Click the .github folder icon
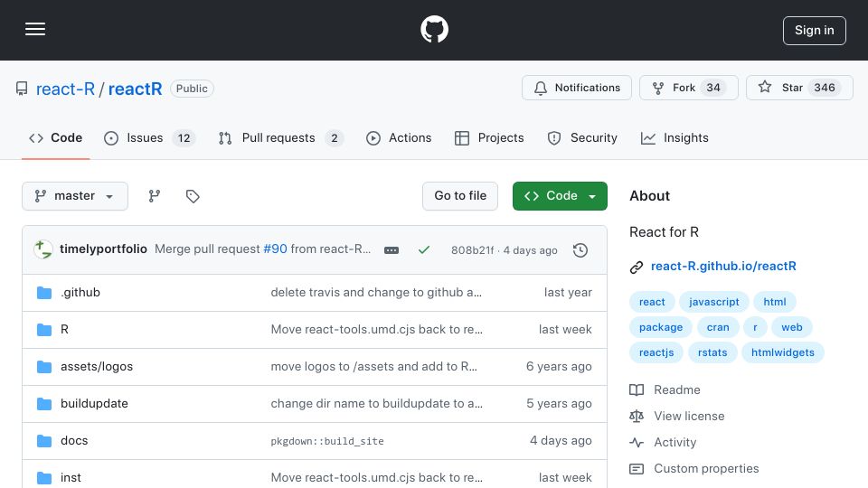 pos(44,293)
